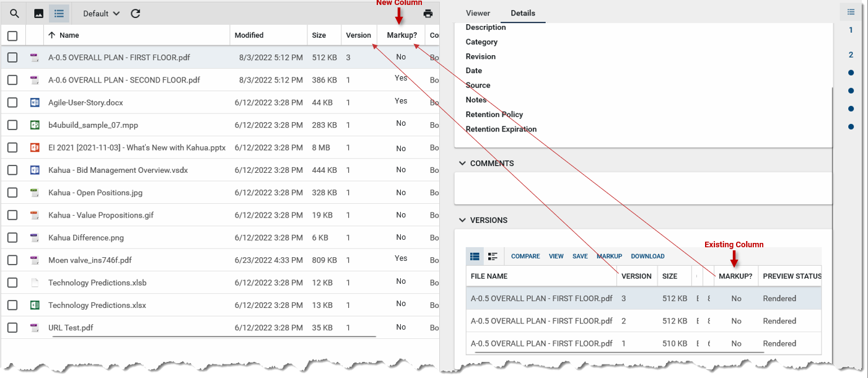The width and height of the screenshot is (868, 378).
Task: Click the print icon
Action: click(427, 14)
